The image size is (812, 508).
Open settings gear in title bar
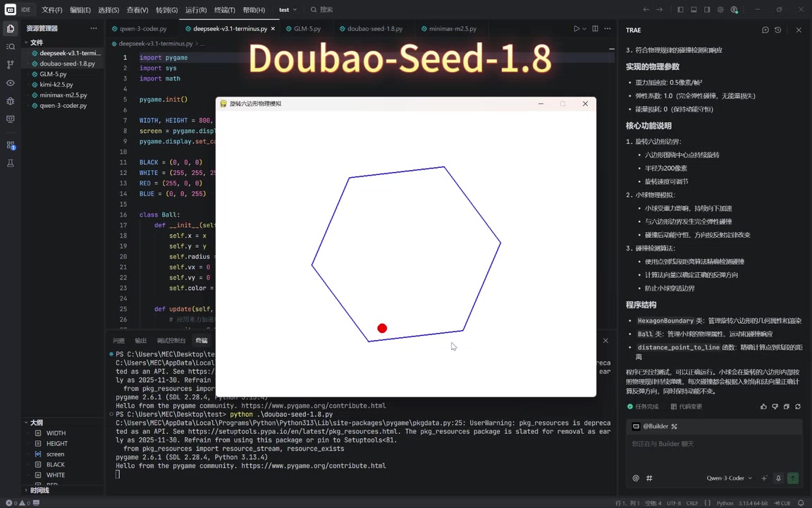[720, 9]
